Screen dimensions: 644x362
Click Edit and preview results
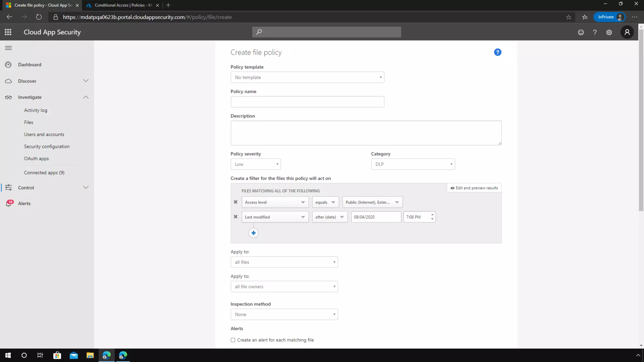click(x=474, y=188)
